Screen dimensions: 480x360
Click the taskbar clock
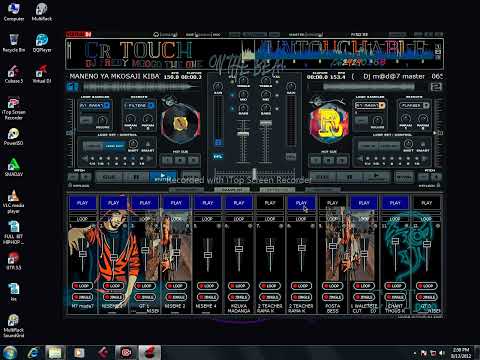pyautogui.click(x=461, y=353)
